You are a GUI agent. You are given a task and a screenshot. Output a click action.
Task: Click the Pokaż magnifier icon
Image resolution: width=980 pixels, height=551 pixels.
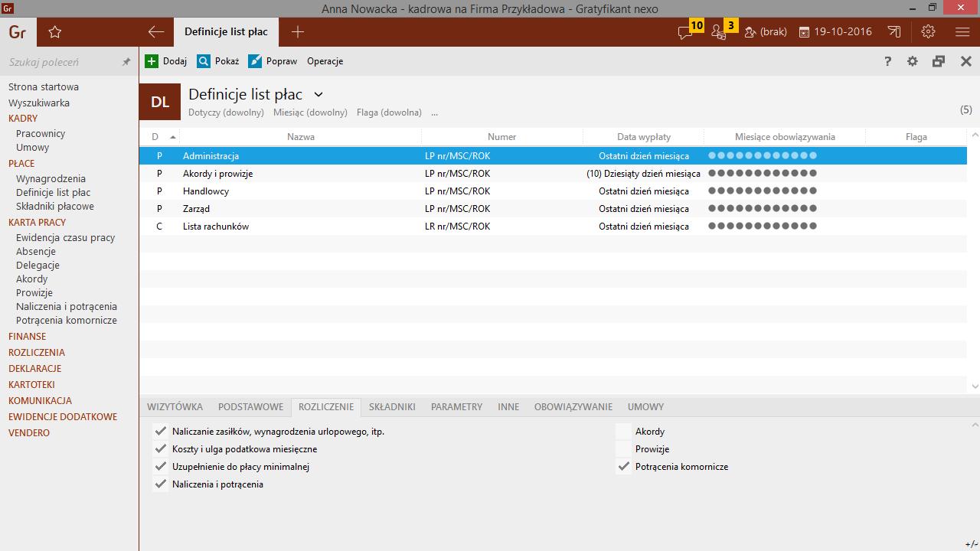[x=204, y=61]
